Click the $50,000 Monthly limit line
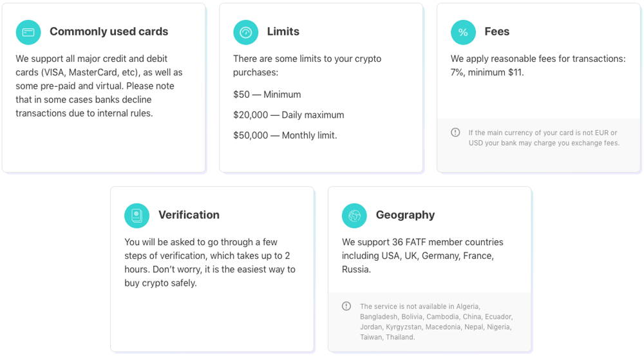 pos(285,136)
